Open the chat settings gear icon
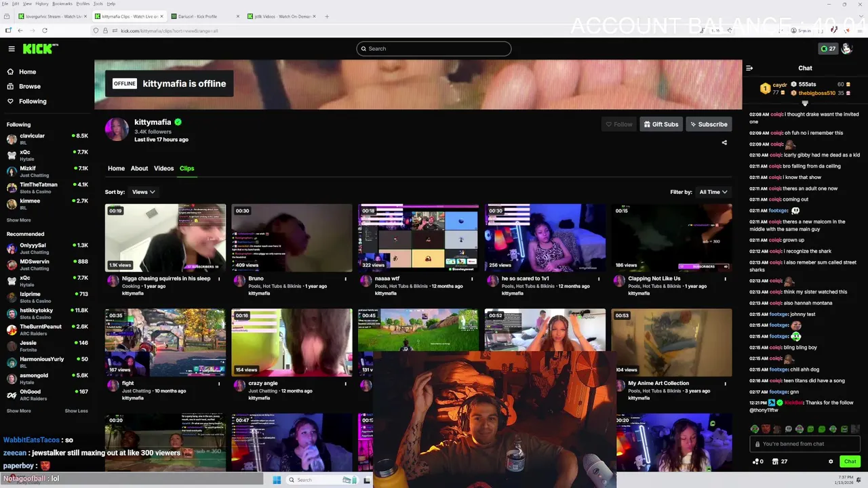The image size is (868, 488). pyautogui.click(x=831, y=462)
